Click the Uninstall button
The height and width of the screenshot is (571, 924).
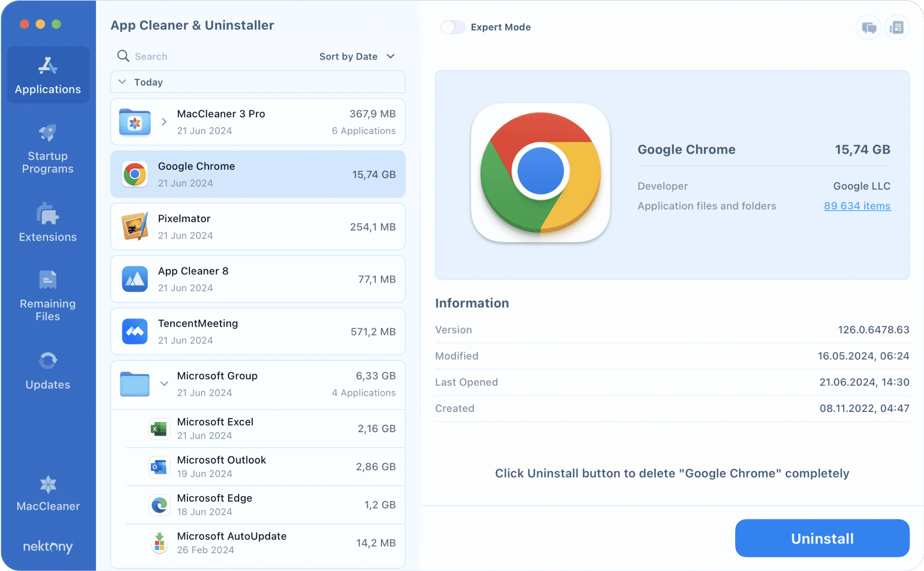tap(822, 538)
